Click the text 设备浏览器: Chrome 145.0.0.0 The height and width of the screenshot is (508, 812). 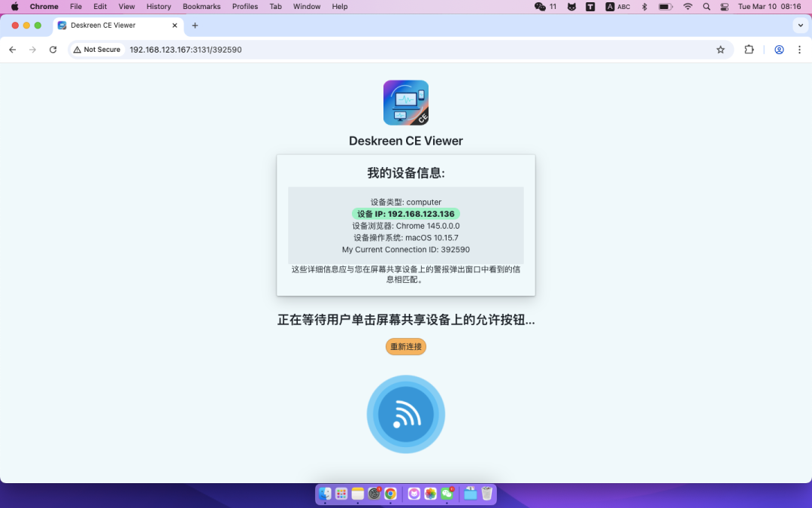point(405,226)
